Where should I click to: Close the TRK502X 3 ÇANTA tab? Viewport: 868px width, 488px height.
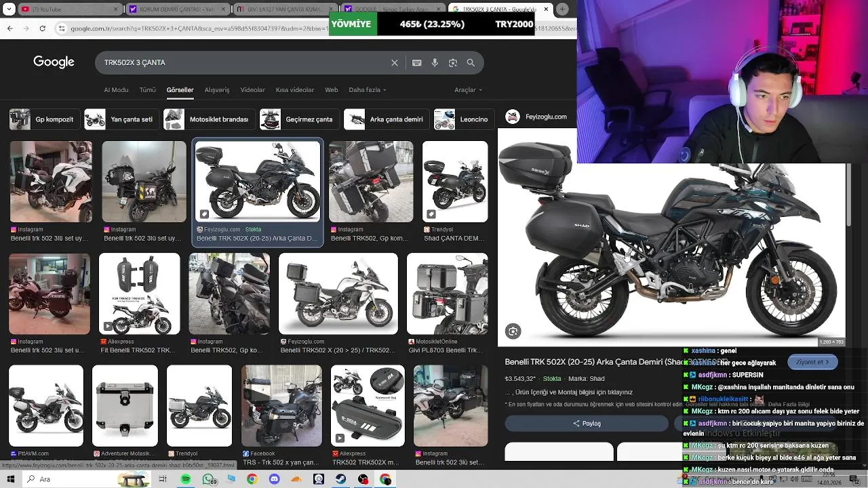pyautogui.click(x=545, y=9)
